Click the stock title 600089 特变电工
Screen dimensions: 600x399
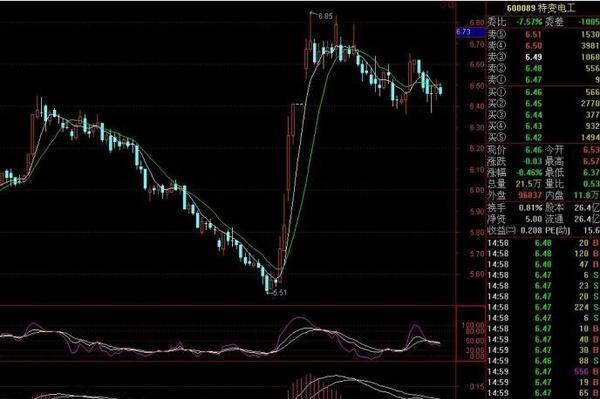[541, 8]
